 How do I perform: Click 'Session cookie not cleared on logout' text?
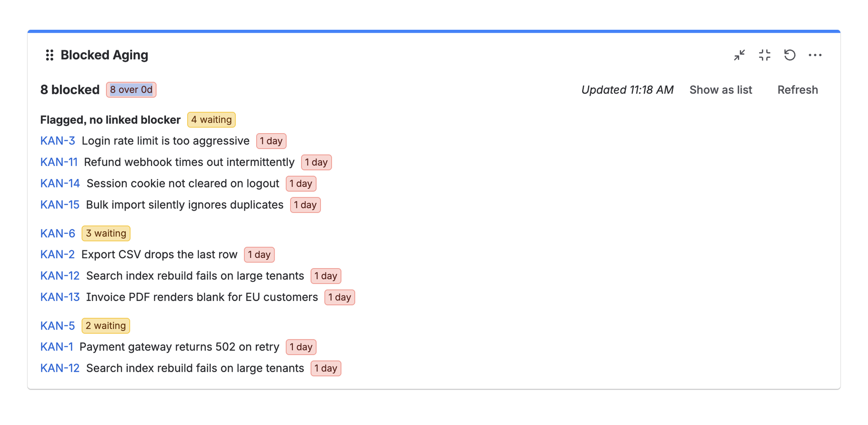click(183, 183)
